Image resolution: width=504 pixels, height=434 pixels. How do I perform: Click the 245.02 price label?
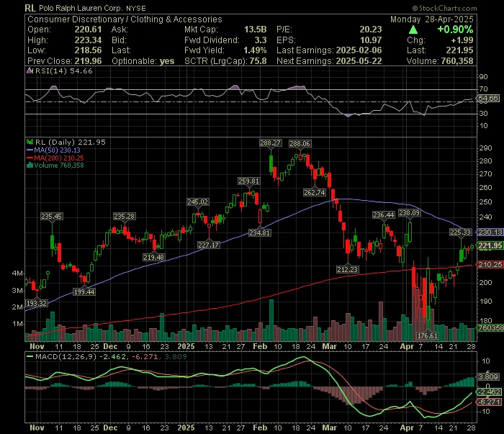click(198, 202)
